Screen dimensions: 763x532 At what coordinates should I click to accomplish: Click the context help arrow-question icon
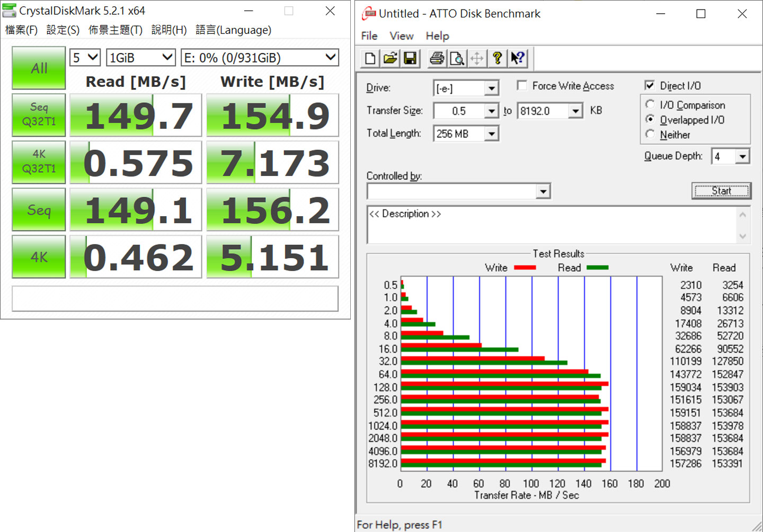coord(518,58)
